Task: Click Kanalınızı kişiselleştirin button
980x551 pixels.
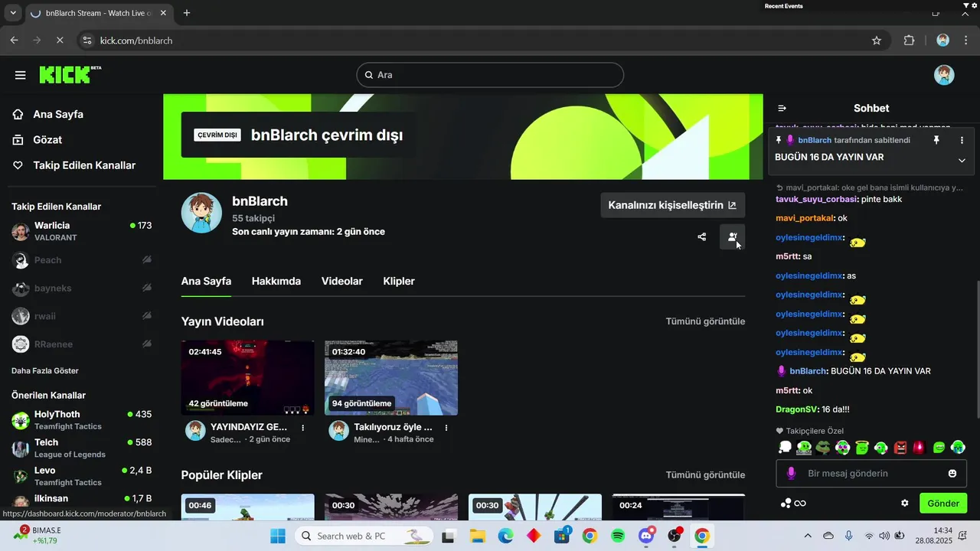Action: pyautogui.click(x=672, y=205)
